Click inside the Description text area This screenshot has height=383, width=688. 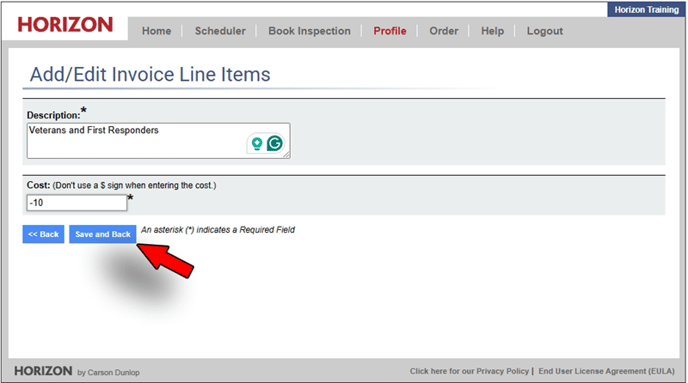[158, 141]
